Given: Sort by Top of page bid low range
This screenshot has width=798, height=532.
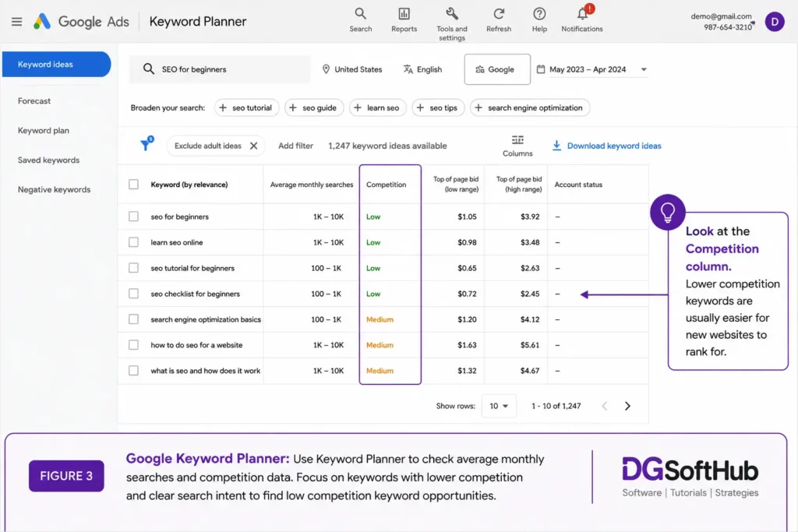Looking at the screenshot, I should point(455,184).
